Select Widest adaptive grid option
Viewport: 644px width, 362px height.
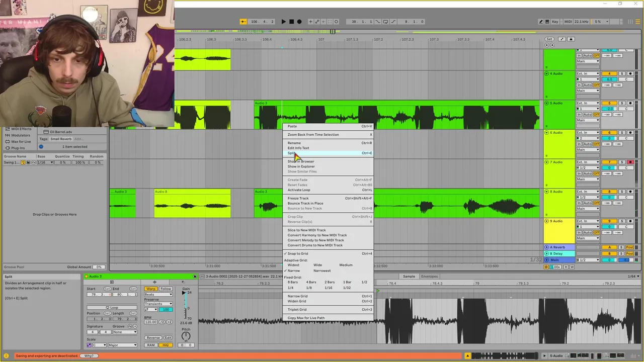[293, 265]
